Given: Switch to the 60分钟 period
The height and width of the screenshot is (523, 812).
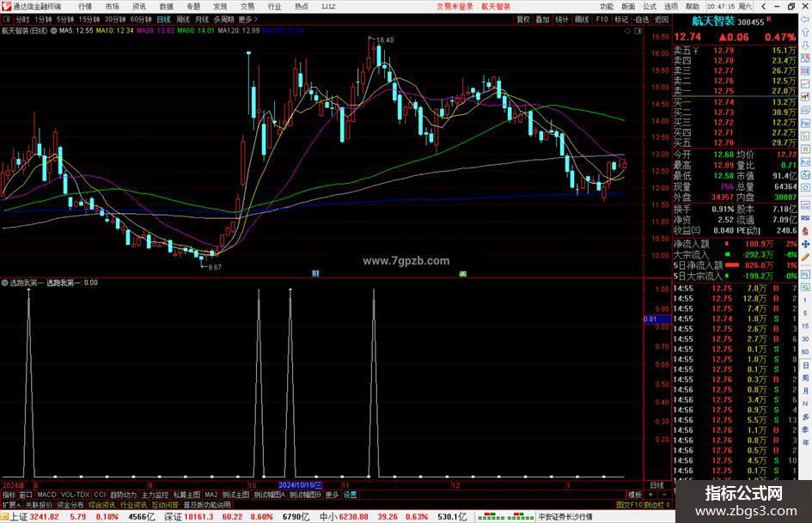Looking at the screenshot, I should point(142,19).
